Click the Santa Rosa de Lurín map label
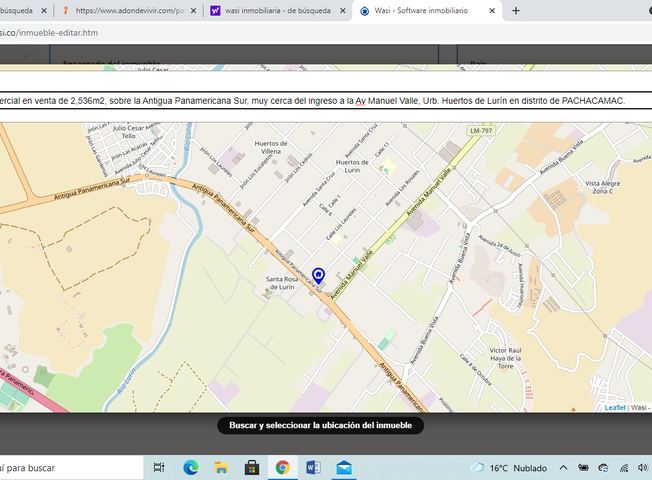Image resolution: width=652 pixels, height=480 pixels. tap(282, 283)
